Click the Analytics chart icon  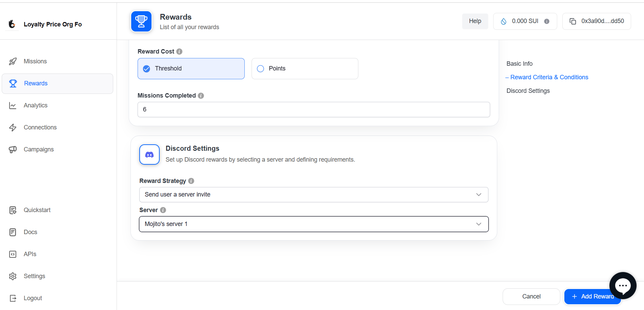13,105
